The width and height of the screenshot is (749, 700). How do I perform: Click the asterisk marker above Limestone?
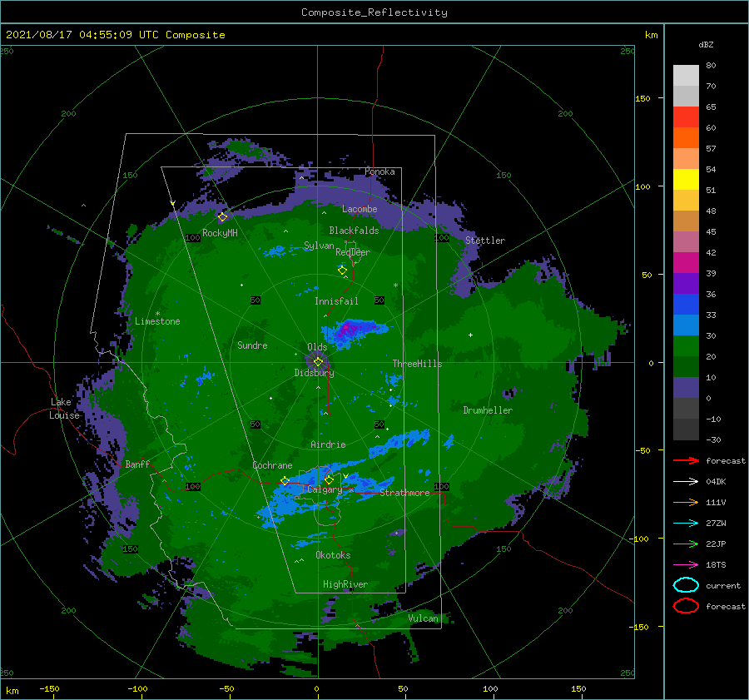click(x=157, y=314)
